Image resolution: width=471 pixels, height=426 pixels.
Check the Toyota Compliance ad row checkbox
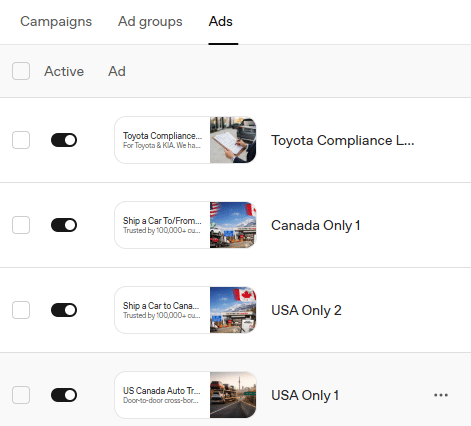(x=21, y=140)
